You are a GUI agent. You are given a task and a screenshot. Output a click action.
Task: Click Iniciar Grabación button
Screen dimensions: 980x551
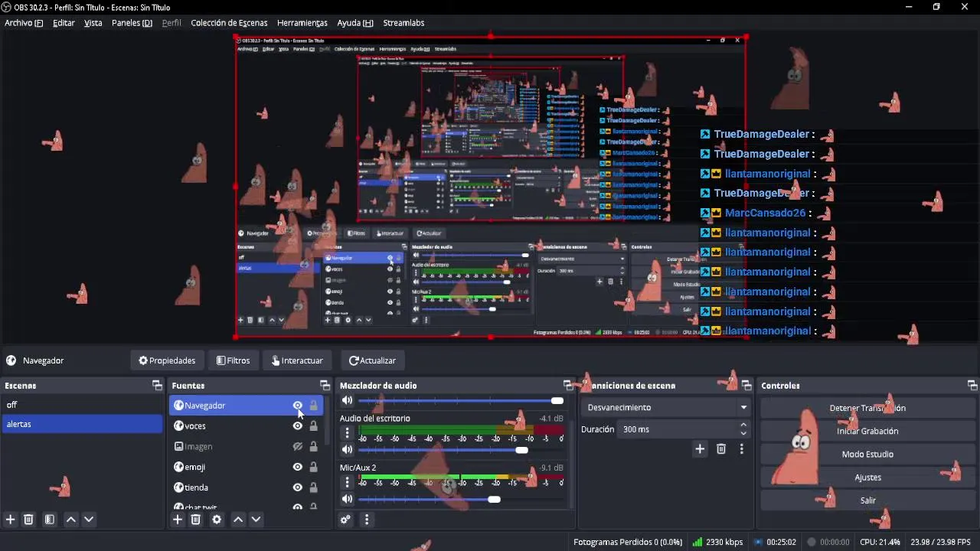pos(867,431)
